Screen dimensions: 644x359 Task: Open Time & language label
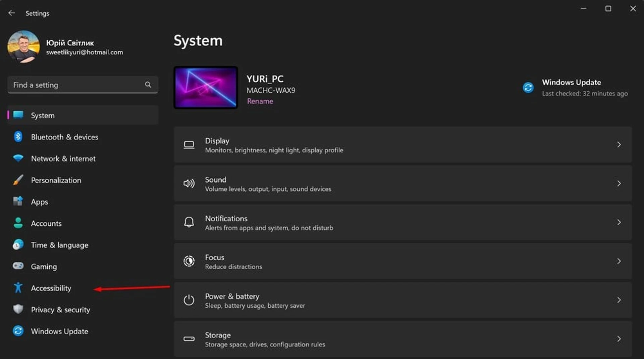pyautogui.click(x=60, y=245)
